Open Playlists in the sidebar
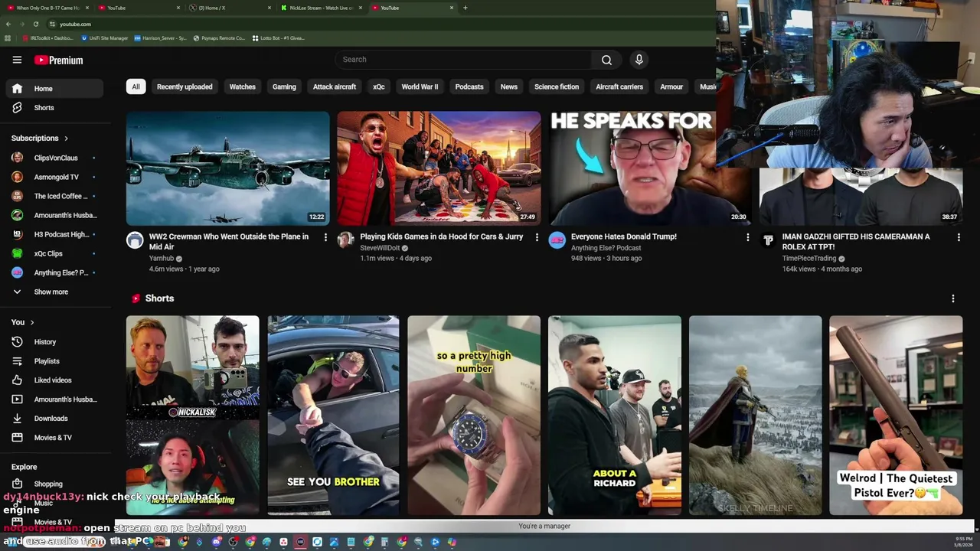 (x=54, y=361)
